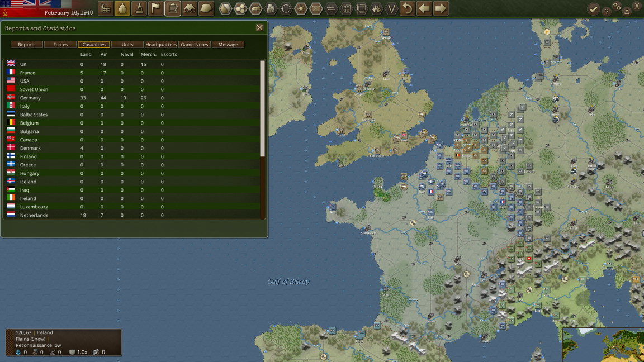Toggle the coin stacks resource icon
Image resolution: width=644 pixels, height=362 pixels.
coord(271,8)
